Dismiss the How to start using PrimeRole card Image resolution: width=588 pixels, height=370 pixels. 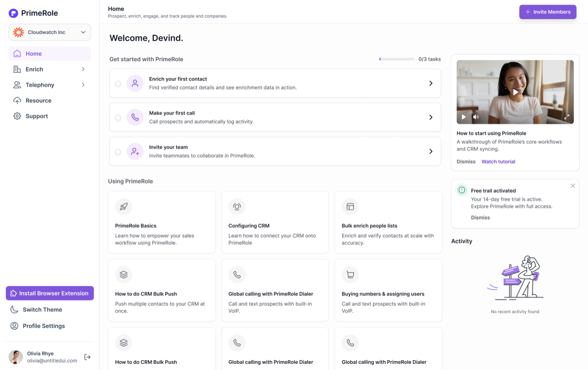[466, 161]
